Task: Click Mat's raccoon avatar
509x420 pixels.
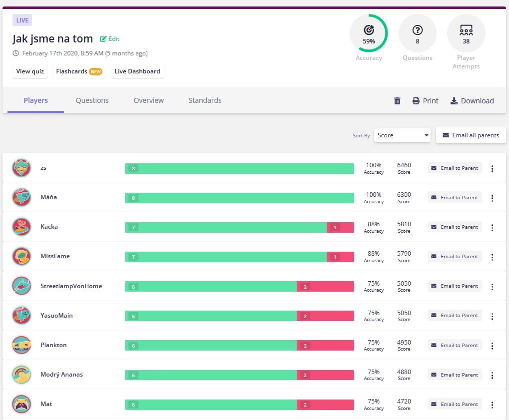Action: [x=21, y=404]
